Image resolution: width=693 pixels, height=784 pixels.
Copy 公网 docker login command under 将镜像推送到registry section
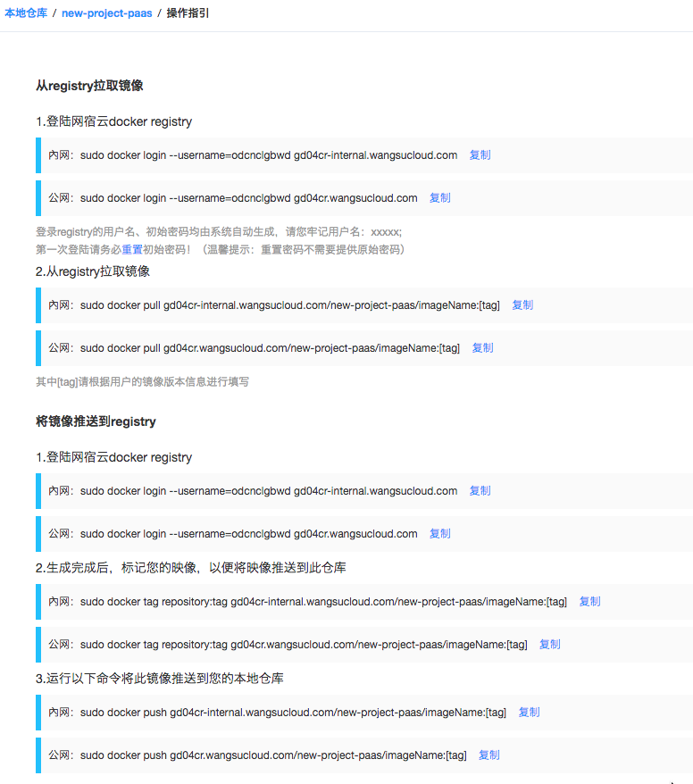(x=440, y=534)
